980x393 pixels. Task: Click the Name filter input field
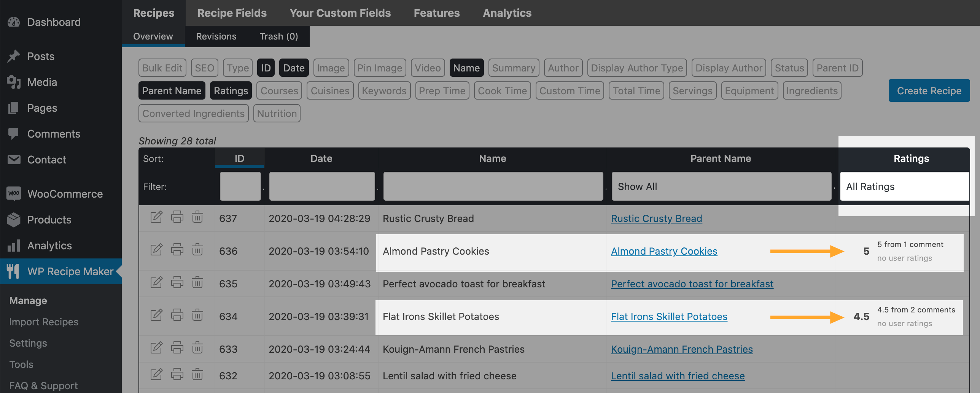point(493,187)
